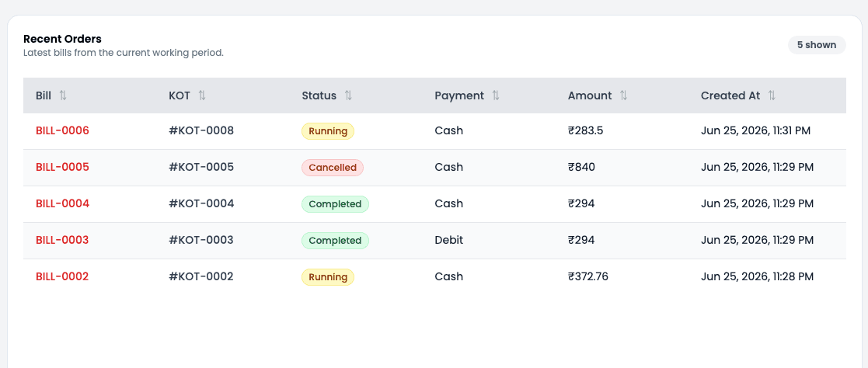This screenshot has height=368, width=868.
Task: Click the ₹294 amount in BILL-0003 row
Action: (x=581, y=240)
